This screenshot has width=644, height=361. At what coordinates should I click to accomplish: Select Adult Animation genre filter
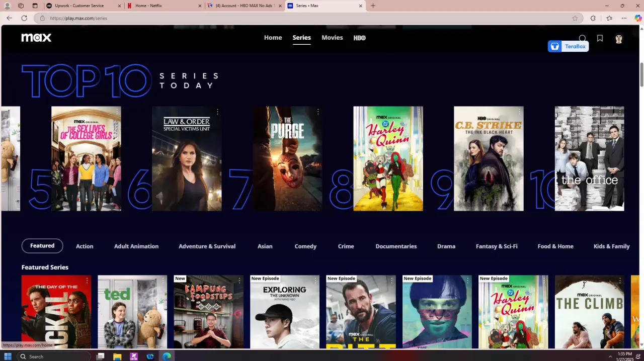click(x=136, y=246)
